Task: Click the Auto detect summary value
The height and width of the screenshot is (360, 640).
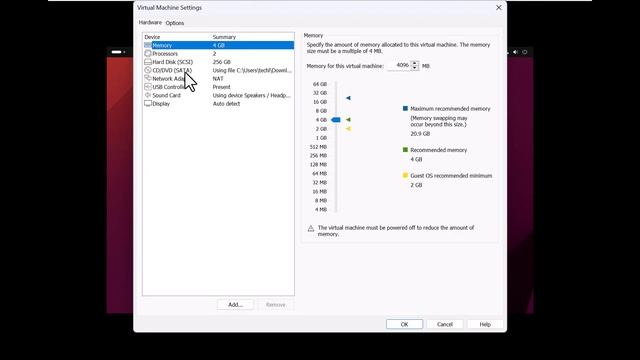Action: pos(226,104)
